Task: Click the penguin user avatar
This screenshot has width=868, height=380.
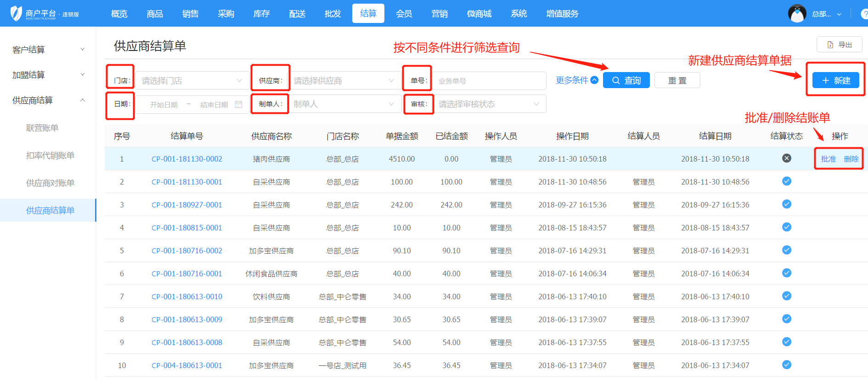Action: (x=797, y=14)
